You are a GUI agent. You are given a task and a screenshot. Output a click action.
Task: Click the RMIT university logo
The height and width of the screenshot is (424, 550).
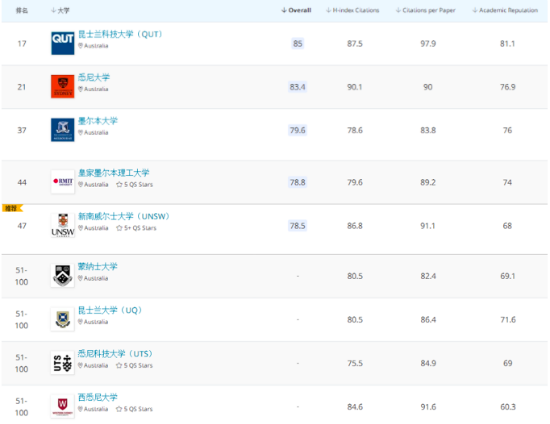click(x=62, y=182)
